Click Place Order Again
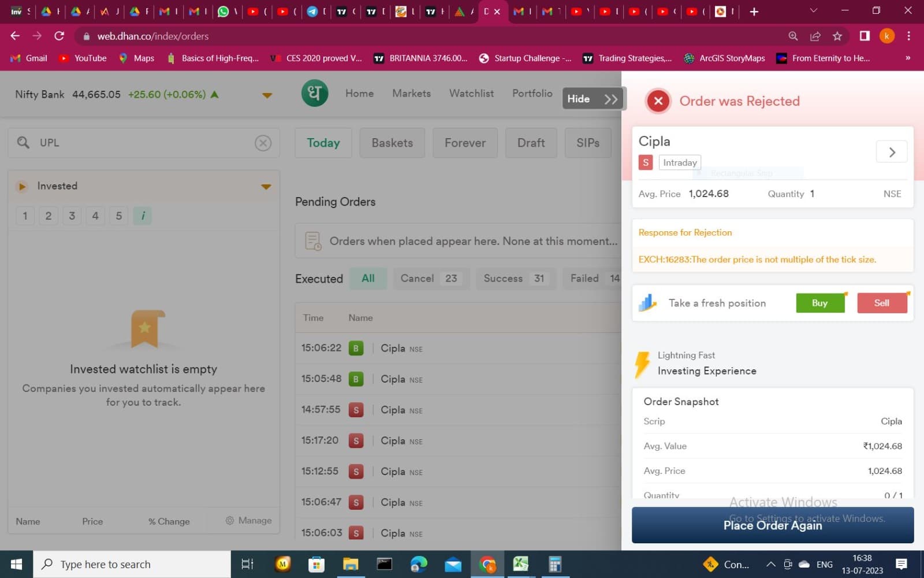 tap(773, 525)
